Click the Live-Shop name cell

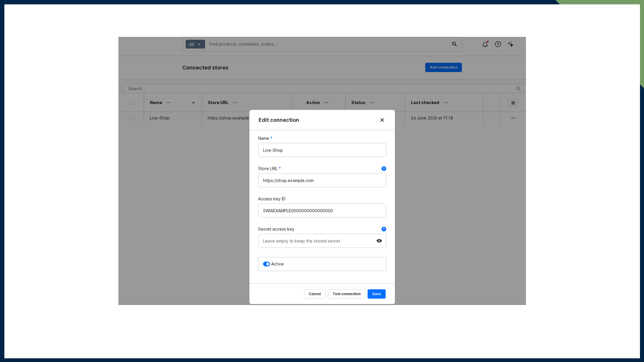click(173, 118)
